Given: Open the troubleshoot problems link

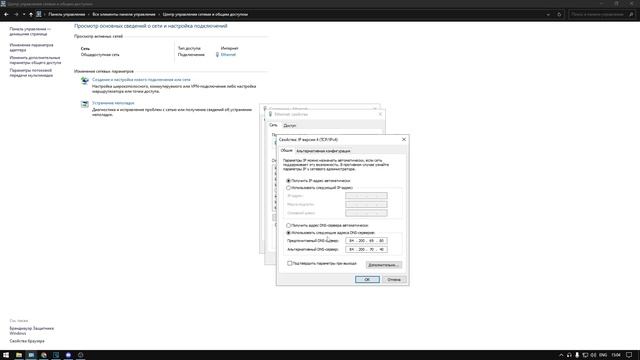Looking at the screenshot, I should coord(113,103).
